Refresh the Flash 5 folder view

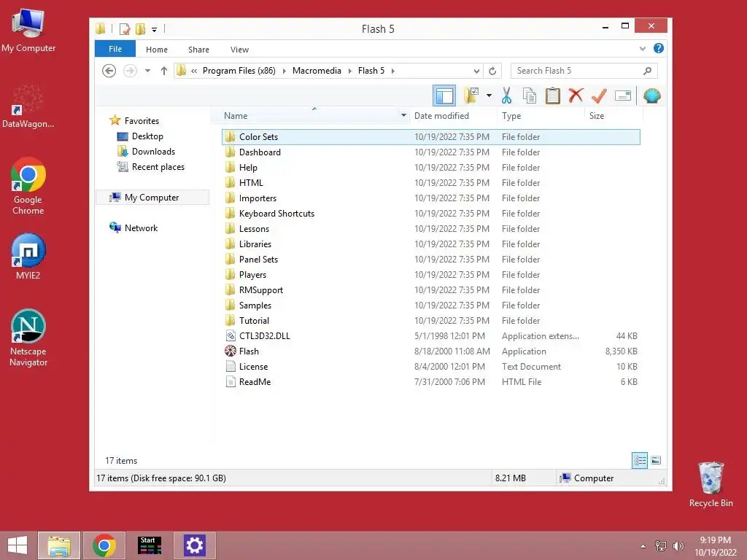492,71
